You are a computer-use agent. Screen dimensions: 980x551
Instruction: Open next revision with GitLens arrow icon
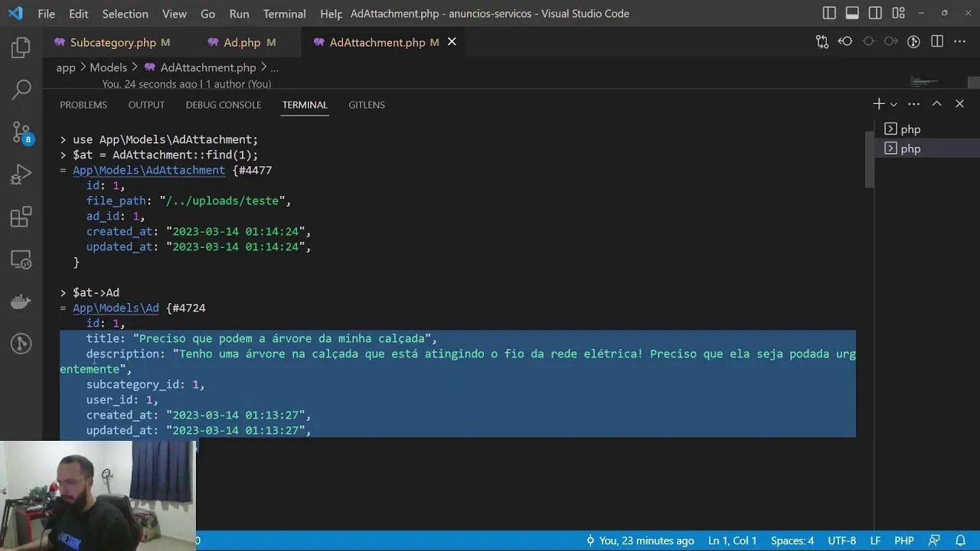click(890, 42)
